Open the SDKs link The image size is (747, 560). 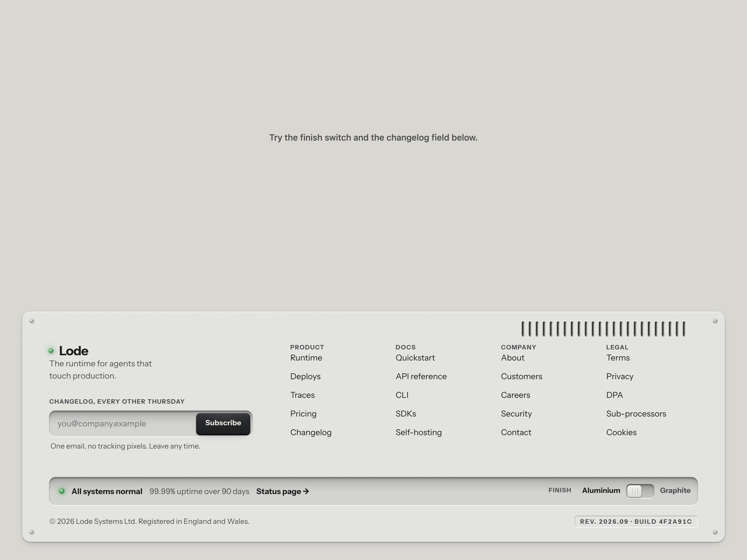(x=406, y=414)
